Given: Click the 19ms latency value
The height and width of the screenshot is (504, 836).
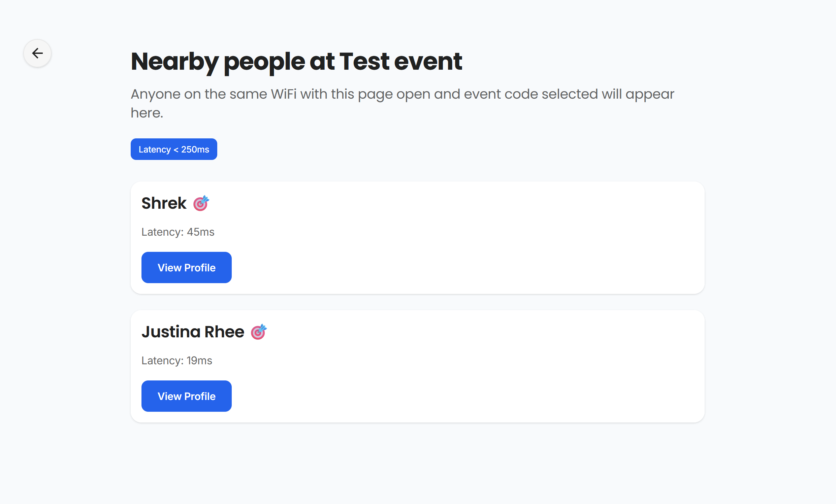Looking at the screenshot, I should coord(199,361).
